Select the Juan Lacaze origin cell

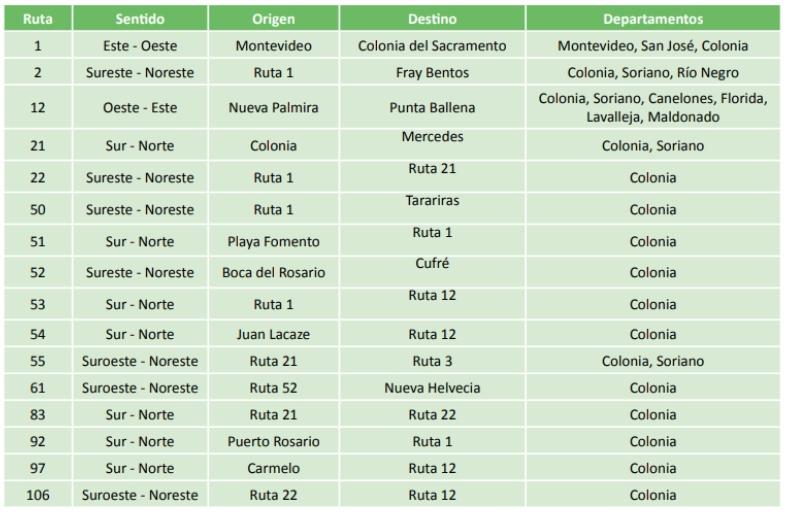[274, 334]
